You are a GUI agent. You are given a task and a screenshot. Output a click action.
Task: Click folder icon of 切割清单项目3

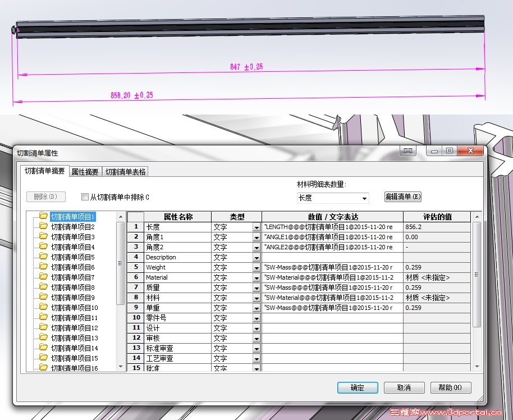point(43,236)
